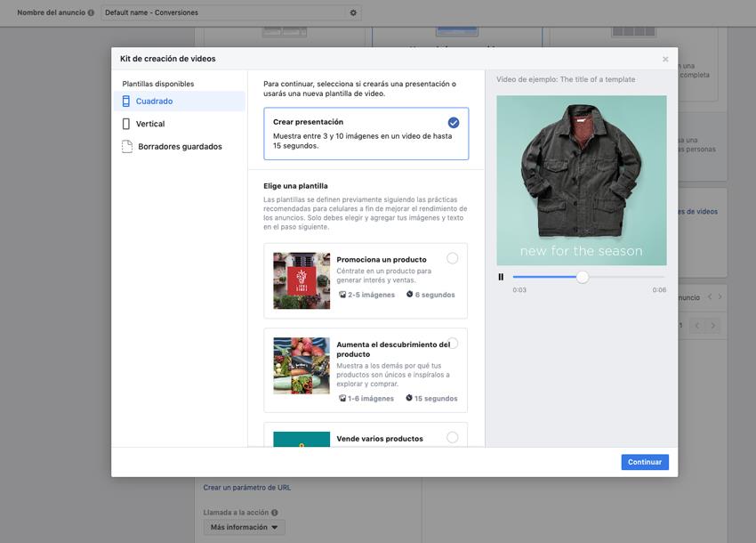
Task: Click the Nombre del anuncio info icon
Action: pyautogui.click(x=91, y=12)
